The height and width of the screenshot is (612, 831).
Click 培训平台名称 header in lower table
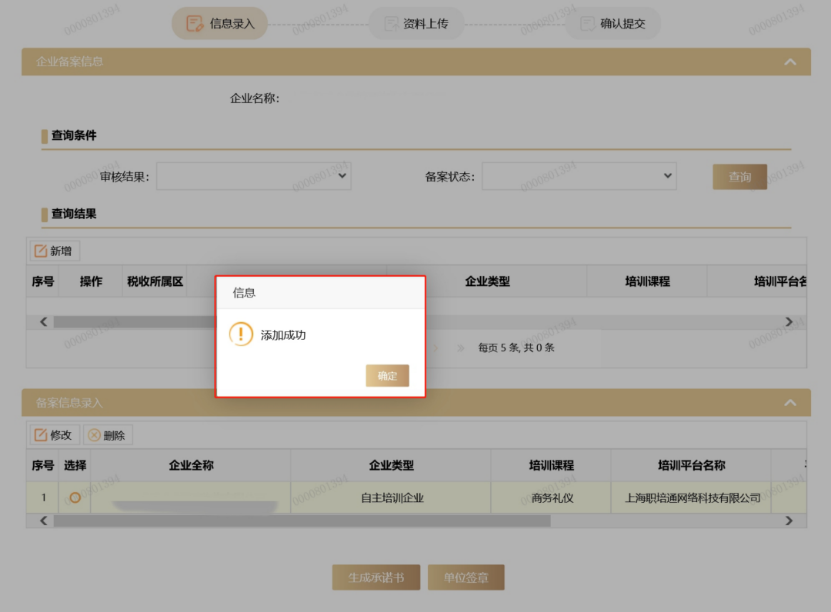pos(691,465)
